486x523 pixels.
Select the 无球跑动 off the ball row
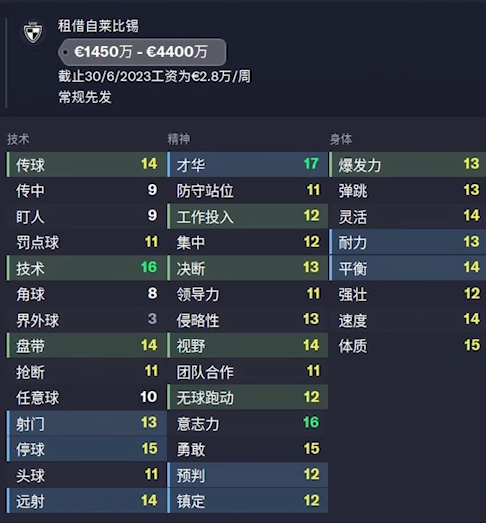point(248,397)
